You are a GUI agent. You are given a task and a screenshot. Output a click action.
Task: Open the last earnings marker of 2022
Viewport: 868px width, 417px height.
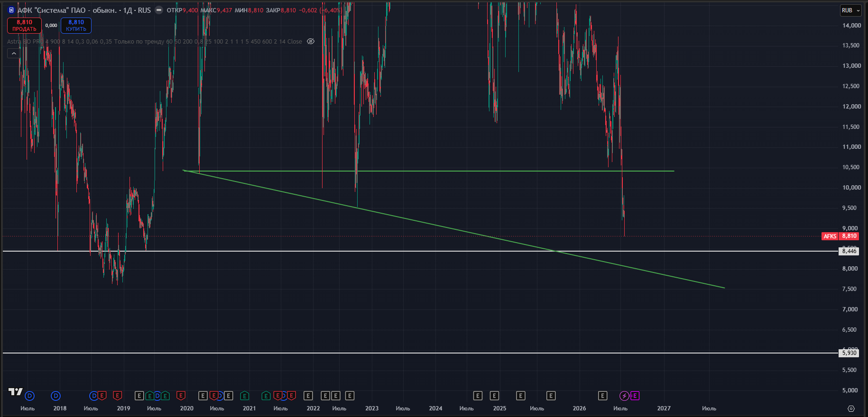tap(350, 396)
